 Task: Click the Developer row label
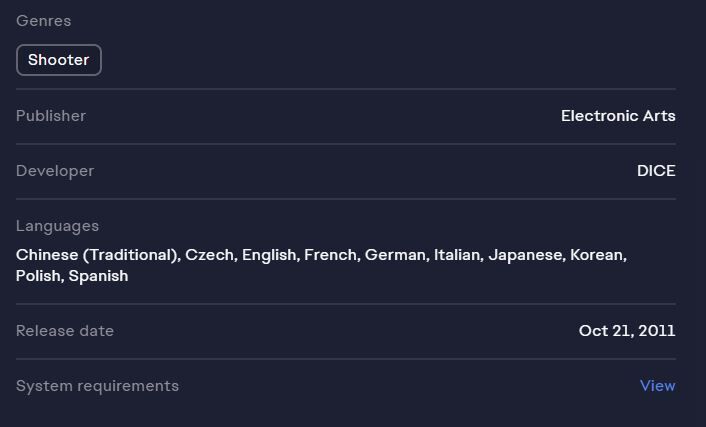coord(55,171)
